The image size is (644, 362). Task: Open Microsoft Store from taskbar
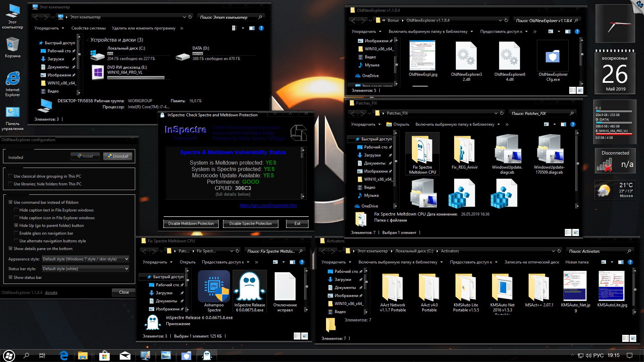pyautogui.click(x=104, y=355)
